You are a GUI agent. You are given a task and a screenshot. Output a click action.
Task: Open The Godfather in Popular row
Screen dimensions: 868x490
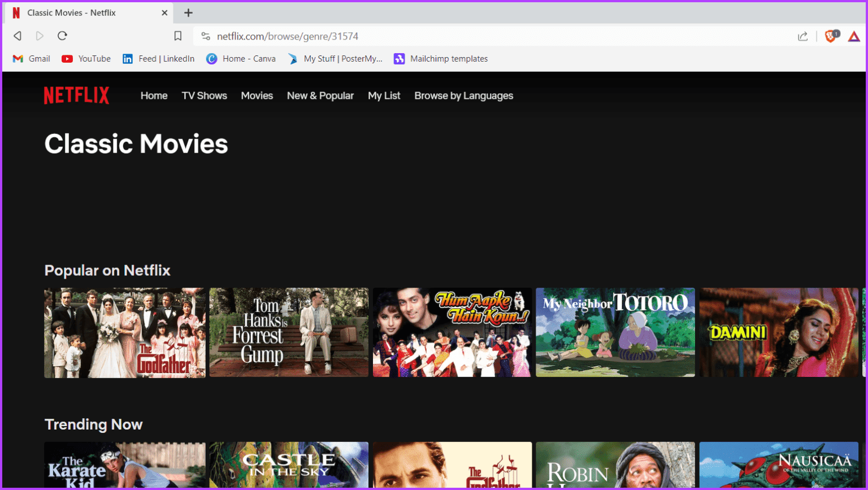coord(125,332)
